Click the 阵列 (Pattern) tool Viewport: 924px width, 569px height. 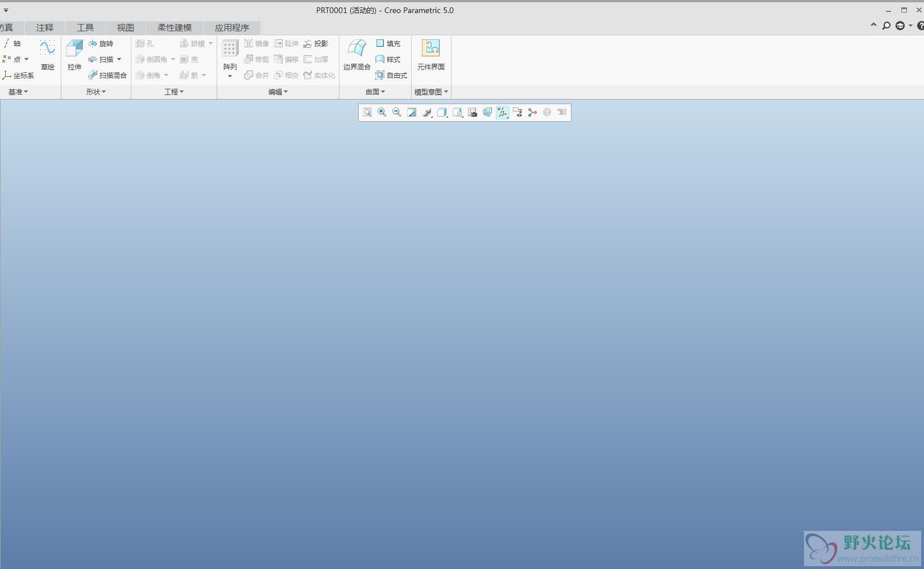(x=230, y=55)
